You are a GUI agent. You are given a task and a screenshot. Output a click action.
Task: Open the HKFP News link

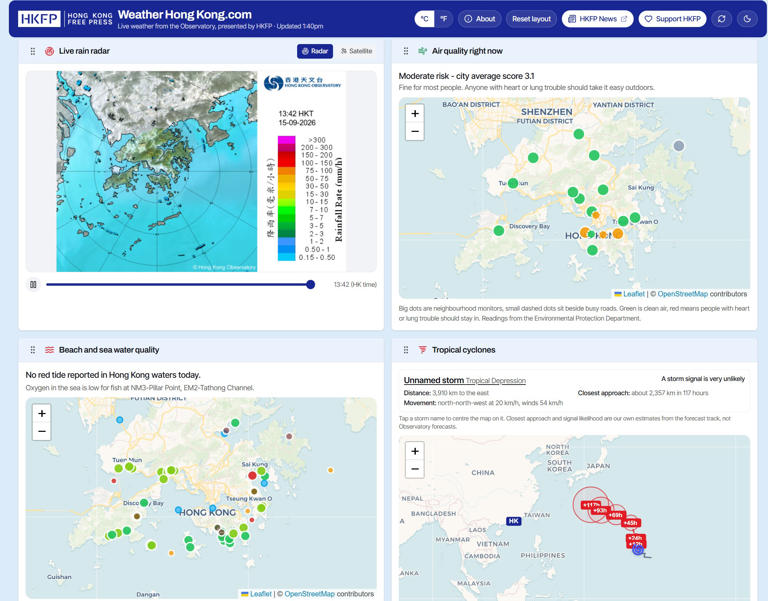coord(598,19)
